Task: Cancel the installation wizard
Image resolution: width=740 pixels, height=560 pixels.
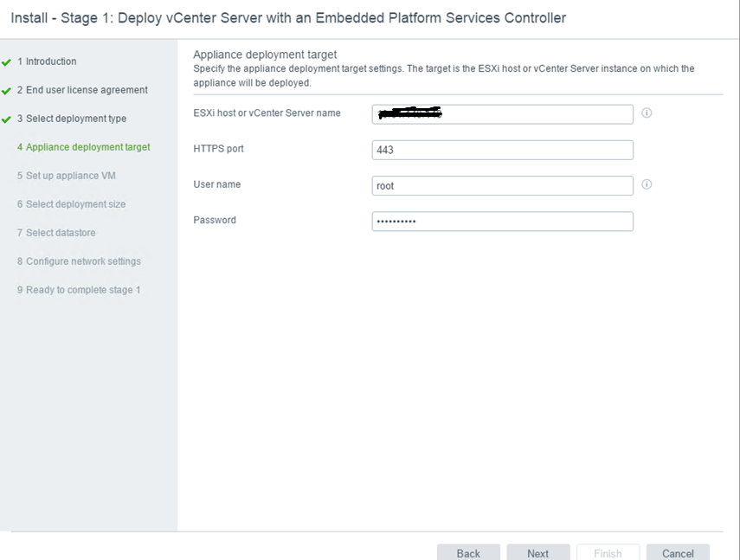Action: click(677, 553)
